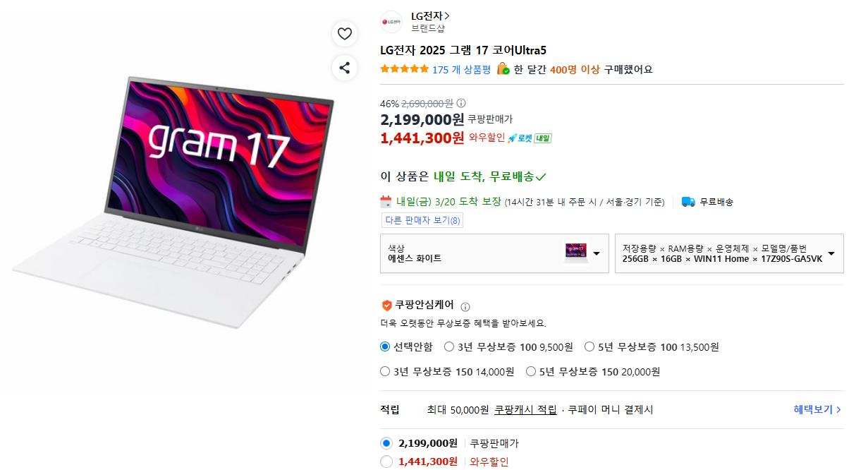The height and width of the screenshot is (470, 868).
Task: Click the blue 무료배송 truck icon
Action: tap(688, 202)
